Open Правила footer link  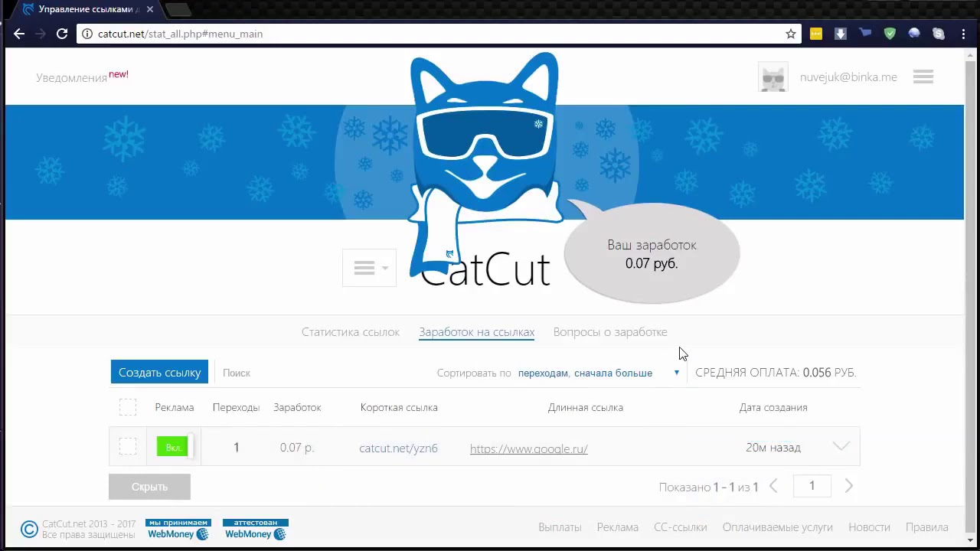click(926, 527)
